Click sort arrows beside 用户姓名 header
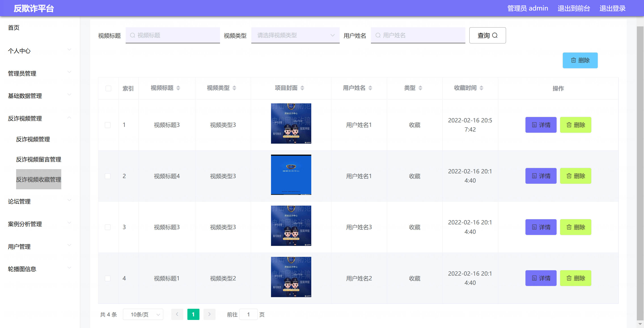The width and height of the screenshot is (644, 328). point(370,88)
